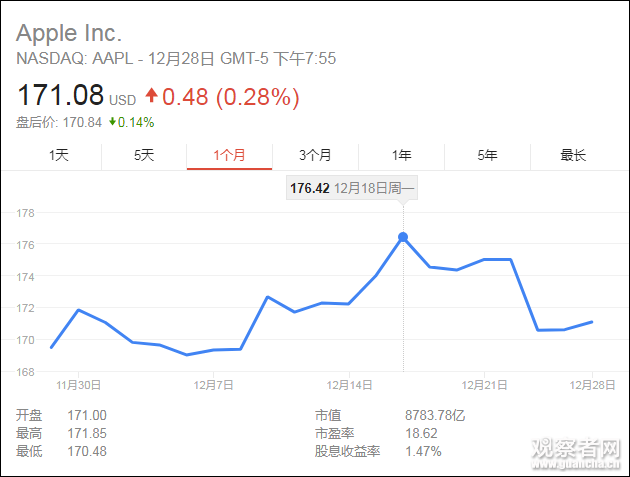Click the 171.08 current price
The width and height of the screenshot is (630, 477).
(60, 96)
